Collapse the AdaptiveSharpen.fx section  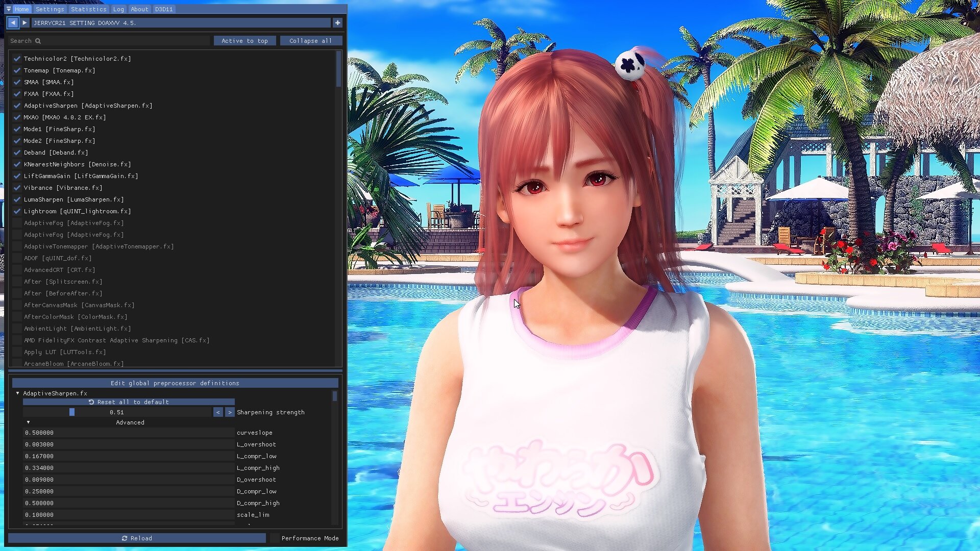[x=18, y=393]
